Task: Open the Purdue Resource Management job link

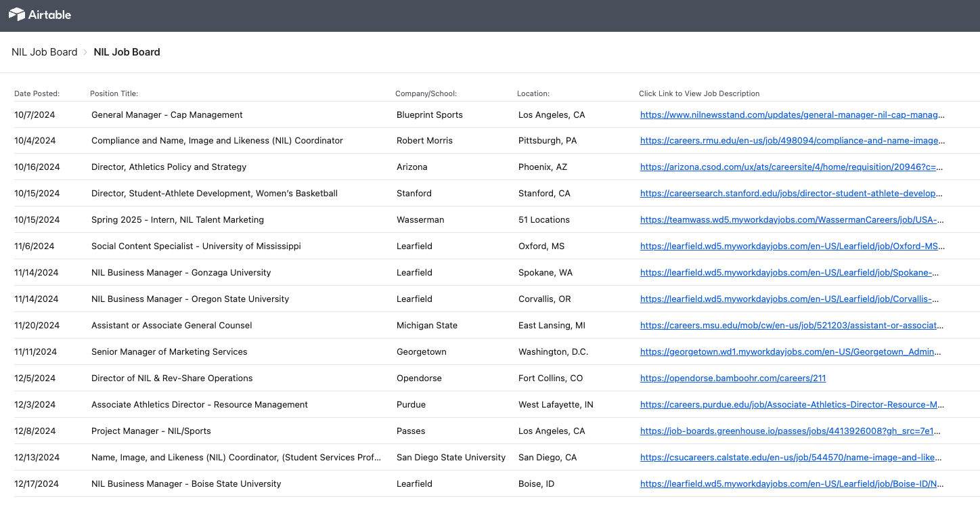Action: point(790,404)
